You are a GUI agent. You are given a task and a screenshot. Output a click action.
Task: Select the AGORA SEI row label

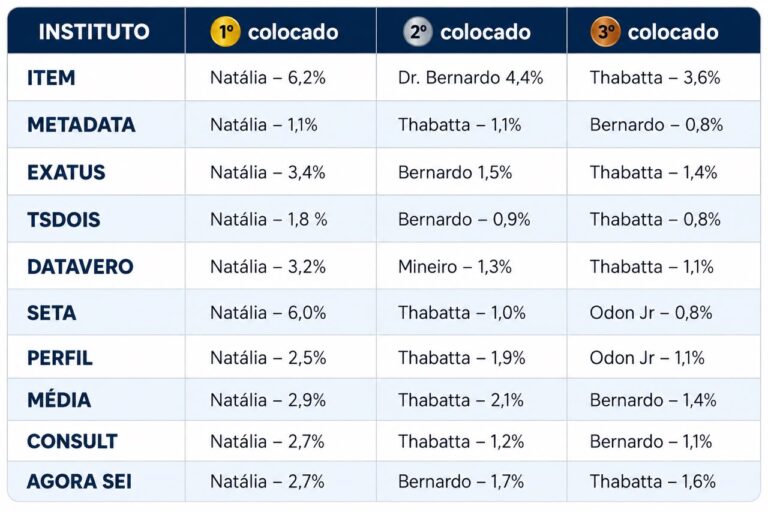(x=79, y=481)
